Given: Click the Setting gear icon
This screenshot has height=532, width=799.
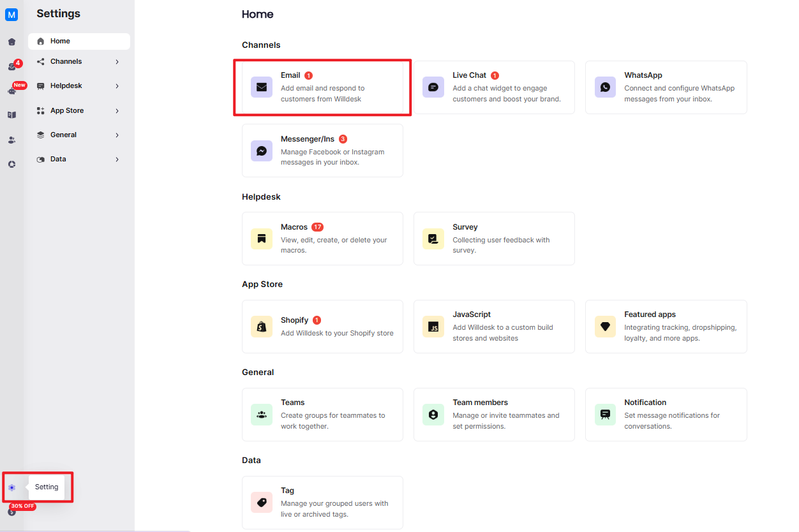Looking at the screenshot, I should coord(11,487).
